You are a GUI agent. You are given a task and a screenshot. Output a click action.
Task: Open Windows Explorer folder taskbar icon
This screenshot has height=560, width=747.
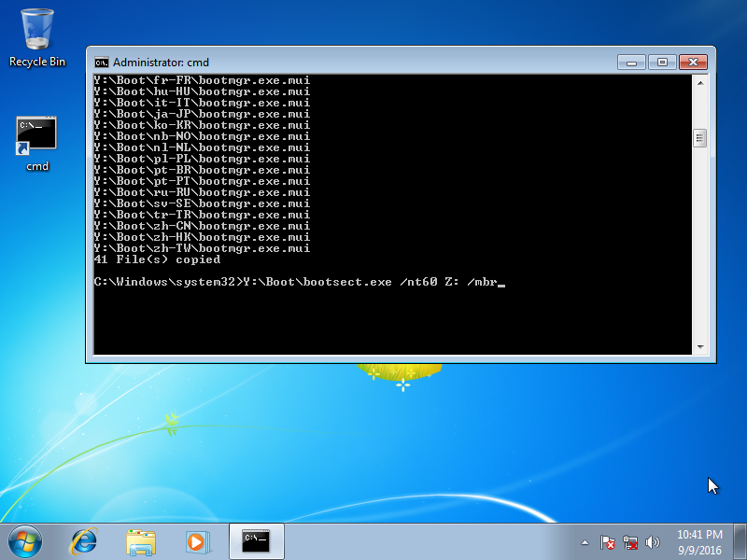tap(141, 542)
